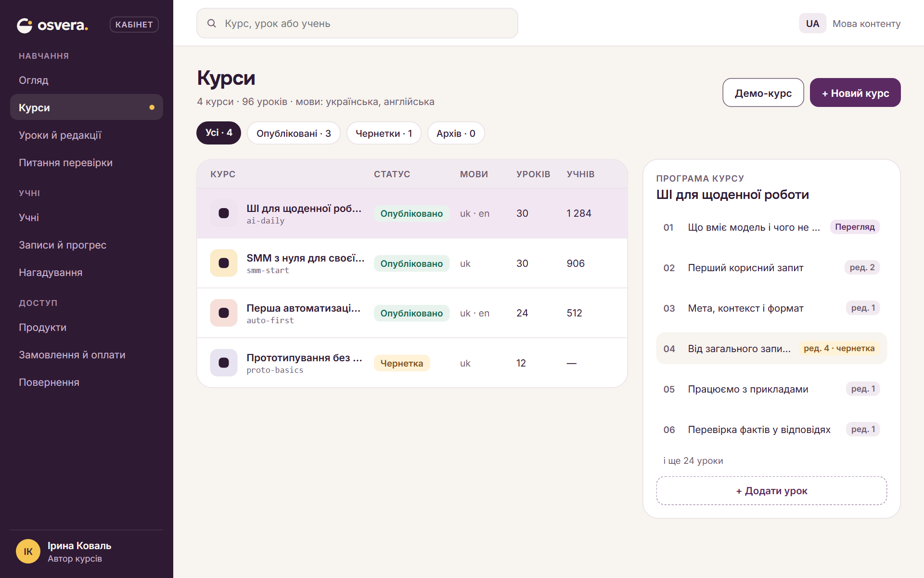Open lesson 06 Перевірка фактів у відповідях
Screen dimensions: 924x578
pos(771,430)
